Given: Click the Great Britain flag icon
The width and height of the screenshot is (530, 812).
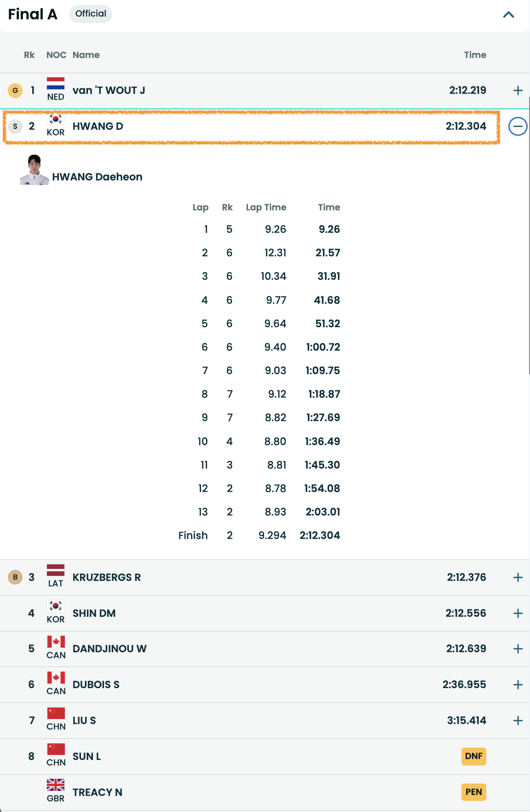Looking at the screenshot, I should [x=56, y=785].
